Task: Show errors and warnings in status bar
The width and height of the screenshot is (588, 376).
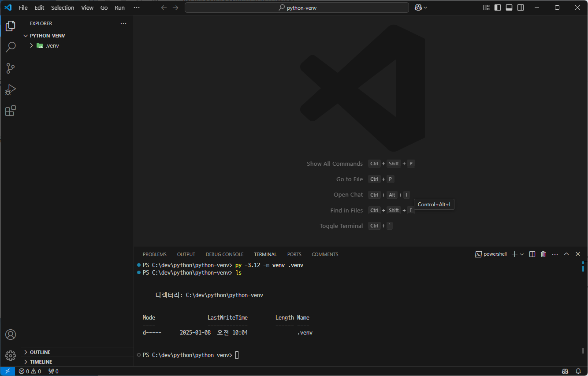Action: (x=30, y=371)
